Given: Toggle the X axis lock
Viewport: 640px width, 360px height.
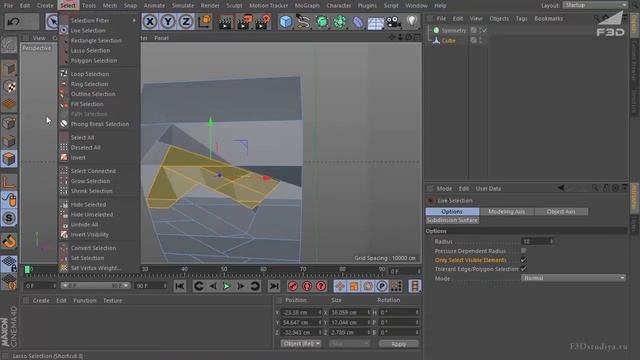Looking at the screenshot, I should (x=150, y=21).
